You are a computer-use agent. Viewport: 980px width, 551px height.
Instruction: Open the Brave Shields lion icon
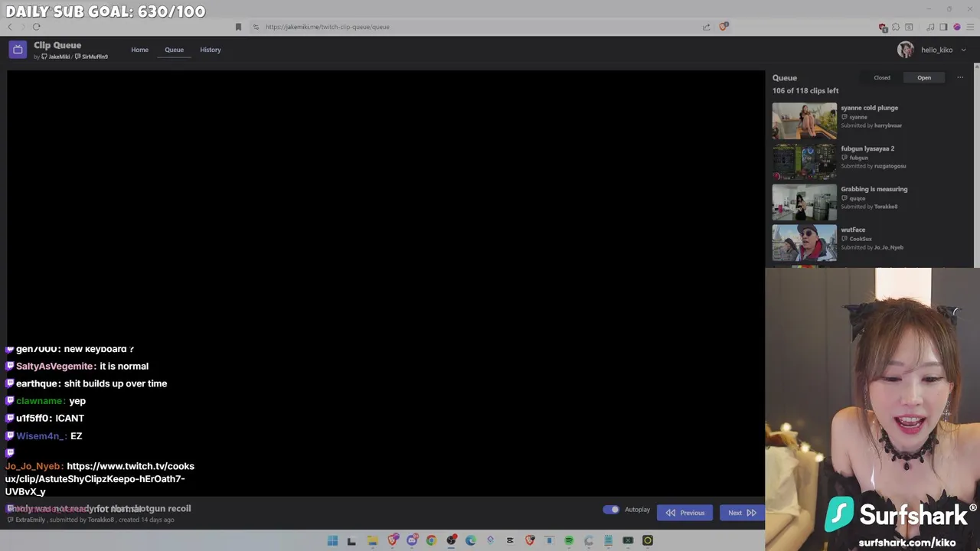coord(724,27)
